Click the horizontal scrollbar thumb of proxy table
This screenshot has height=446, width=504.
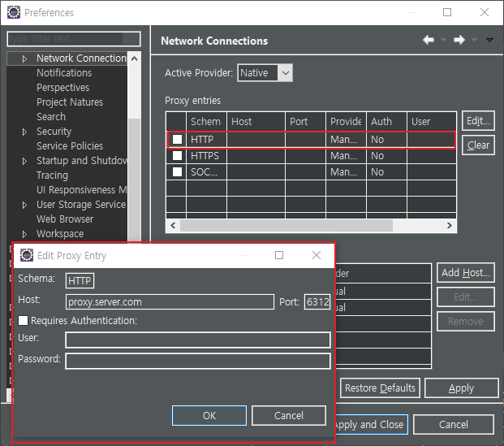[286, 225]
